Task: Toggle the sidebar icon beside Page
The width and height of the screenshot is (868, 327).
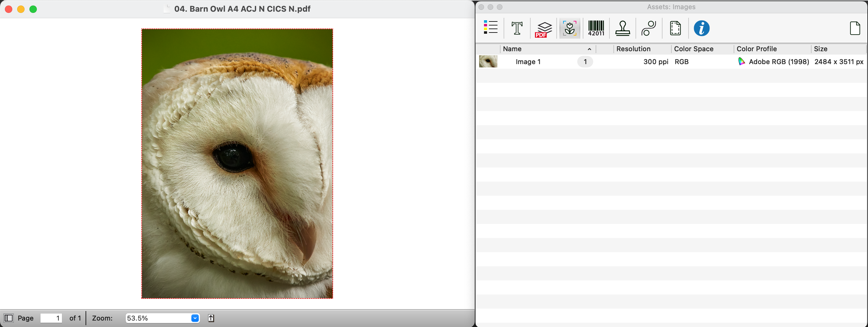Action: (8, 318)
